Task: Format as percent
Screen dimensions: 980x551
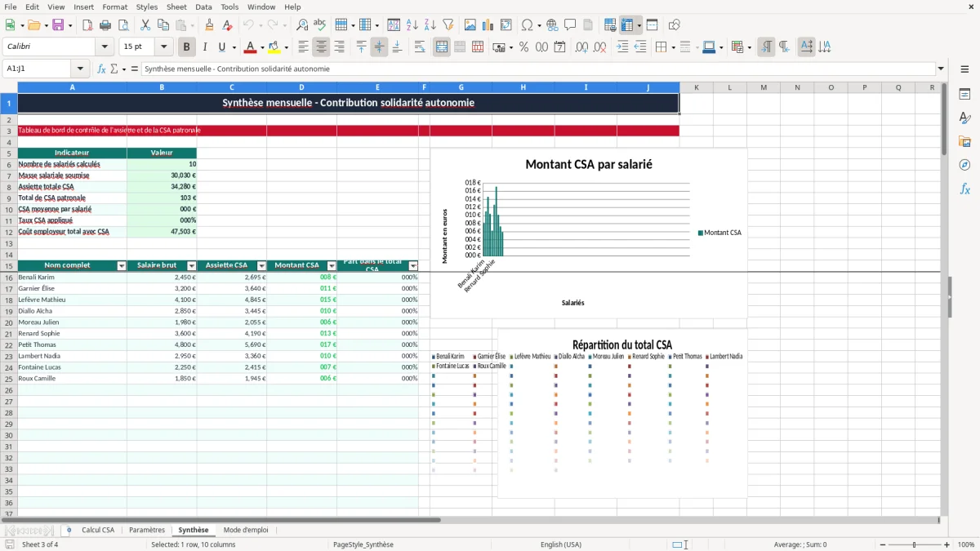Action: coord(524,47)
